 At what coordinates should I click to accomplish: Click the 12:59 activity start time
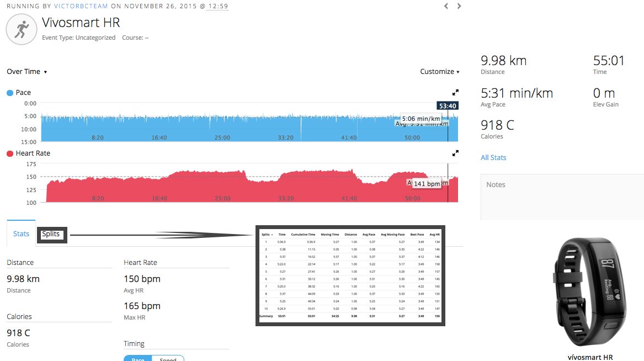218,6
